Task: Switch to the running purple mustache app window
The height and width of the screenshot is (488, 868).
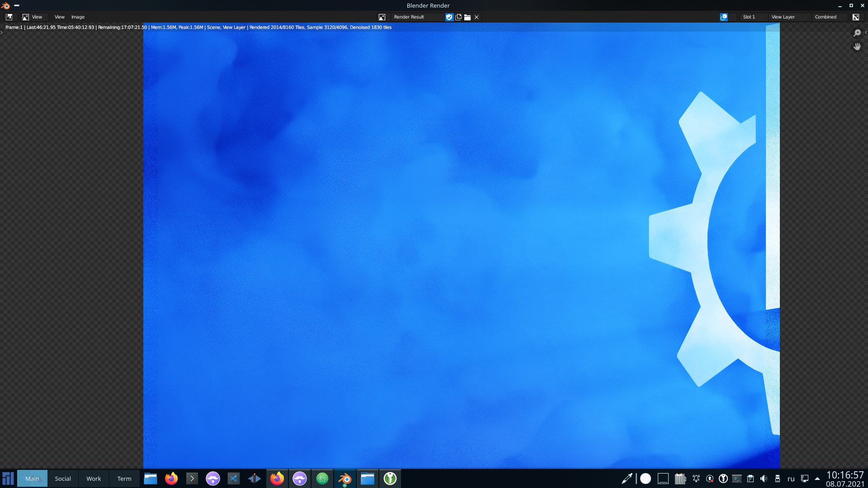Action: 300,479
